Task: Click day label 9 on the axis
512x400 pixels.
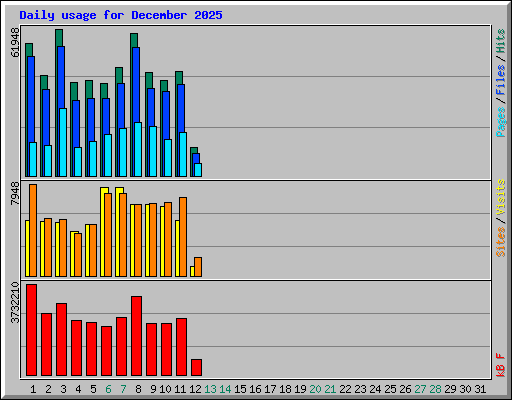Action: pos(153,389)
